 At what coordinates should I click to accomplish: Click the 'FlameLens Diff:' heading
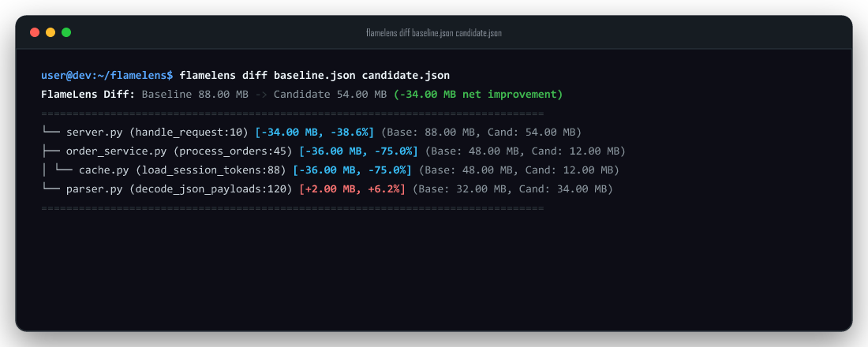(x=88, y=94)
